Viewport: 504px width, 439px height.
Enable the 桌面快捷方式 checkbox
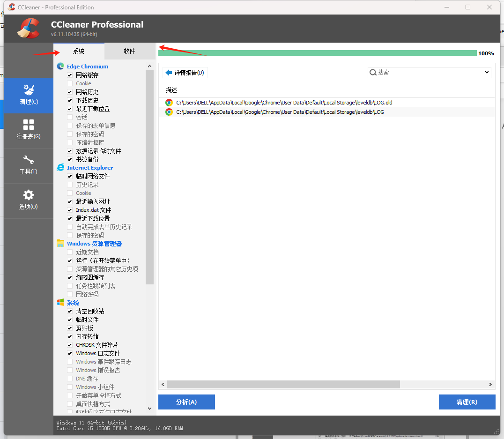pyautogui.click(x=70, y=404)
